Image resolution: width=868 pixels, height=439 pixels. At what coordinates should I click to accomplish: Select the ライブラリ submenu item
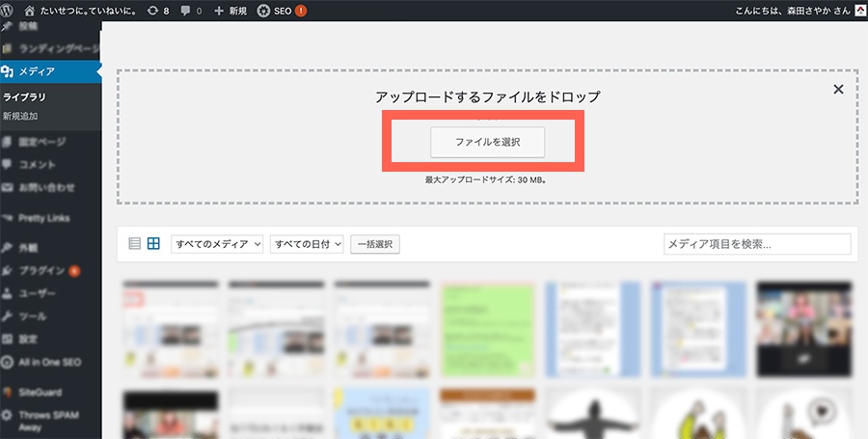(x=24, y=96)
